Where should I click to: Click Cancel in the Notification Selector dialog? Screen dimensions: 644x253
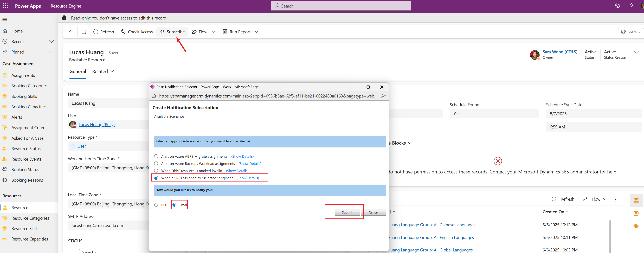coord(373,212)
